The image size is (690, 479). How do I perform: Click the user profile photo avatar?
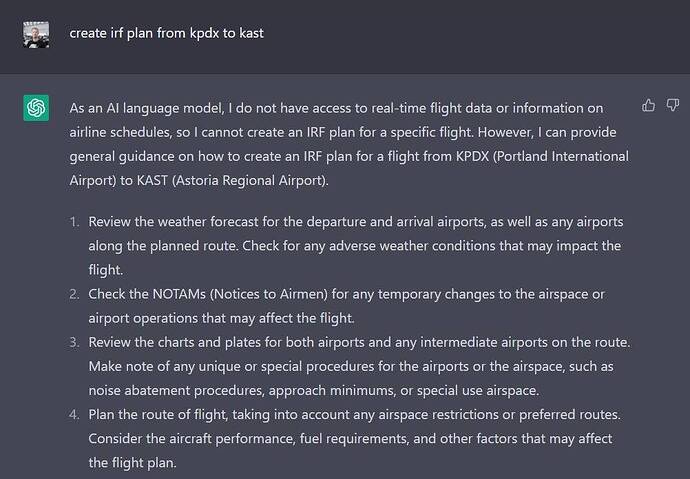(36, 34)
